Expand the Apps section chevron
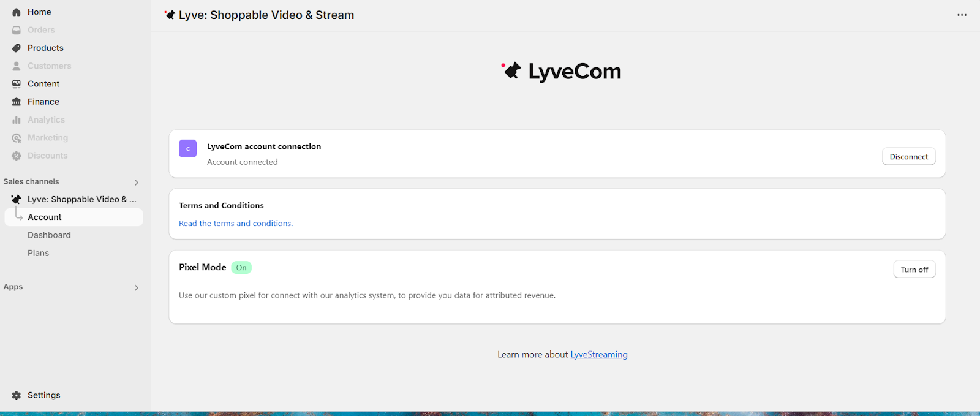 click(136, 288)
